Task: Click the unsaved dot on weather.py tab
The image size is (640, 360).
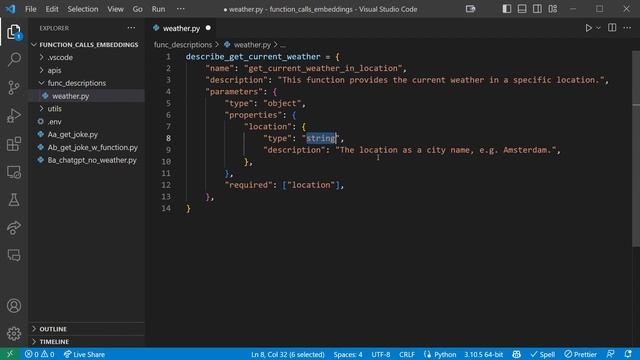Action: pyautogui.click(x=208, y=28)
